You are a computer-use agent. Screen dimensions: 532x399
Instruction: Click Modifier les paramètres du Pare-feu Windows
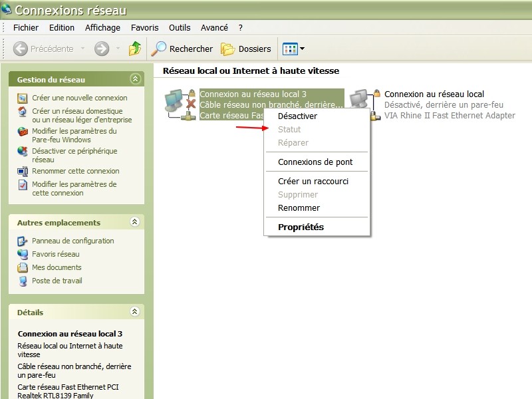(74, 136)
